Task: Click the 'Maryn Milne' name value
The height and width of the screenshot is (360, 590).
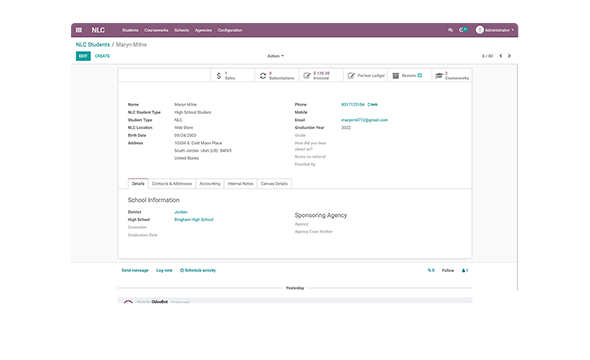Action: pos(186,105)
